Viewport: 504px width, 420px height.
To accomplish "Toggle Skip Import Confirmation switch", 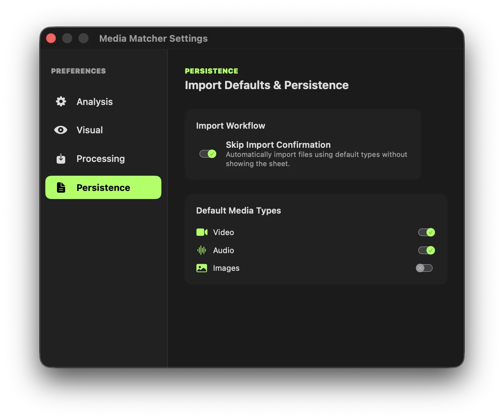I will 208,154.
